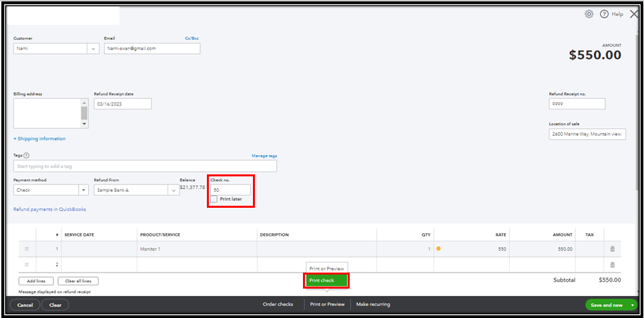
Task: Click the Clear all lines button
Action: tap(78, 281)
